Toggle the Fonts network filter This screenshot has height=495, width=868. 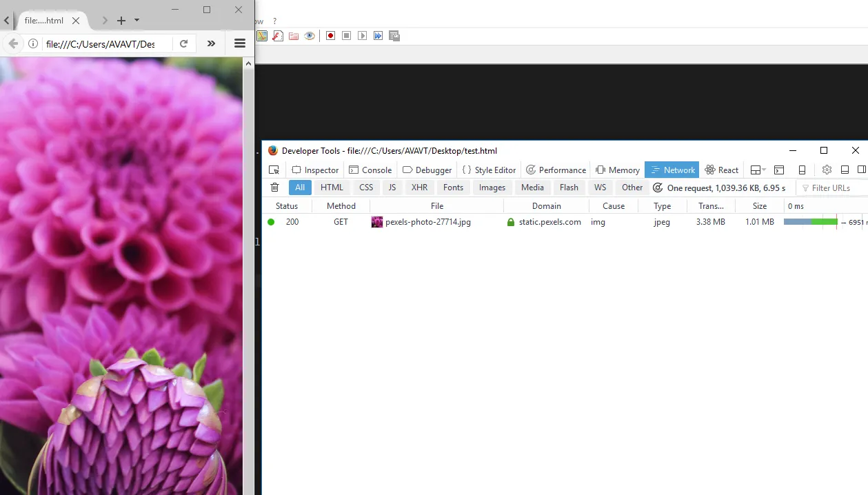point(453,188)
